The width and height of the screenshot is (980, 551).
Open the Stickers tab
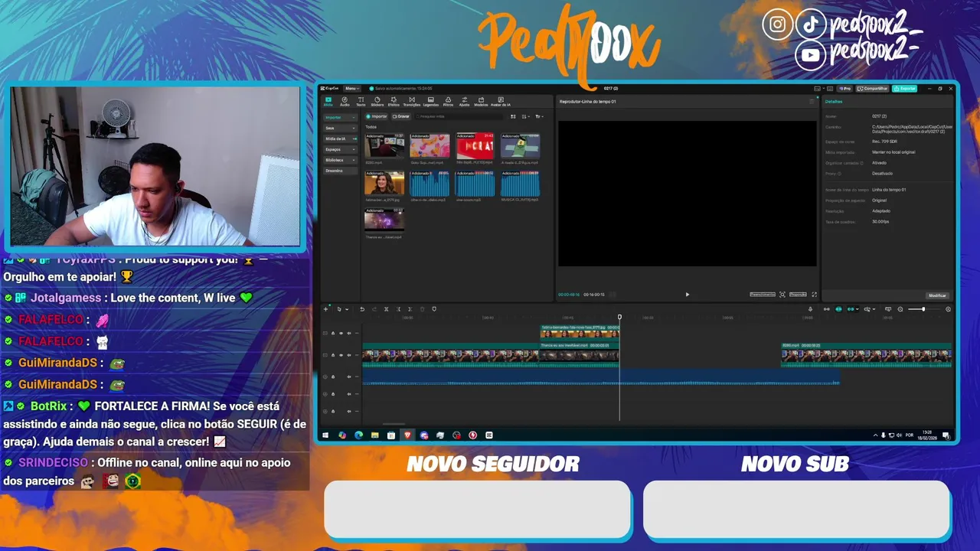(377, 101)
